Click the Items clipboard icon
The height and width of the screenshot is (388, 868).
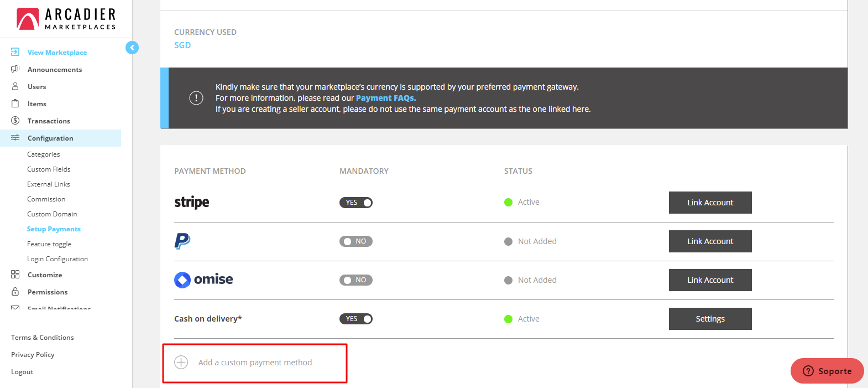click(15, 104)
